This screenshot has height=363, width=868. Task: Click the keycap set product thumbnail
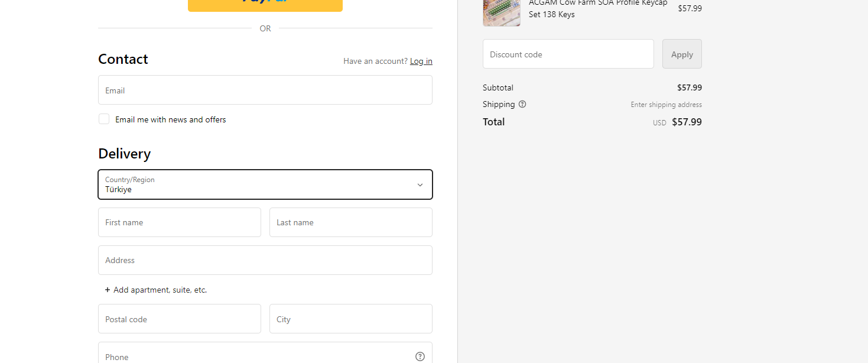(501, 12)
